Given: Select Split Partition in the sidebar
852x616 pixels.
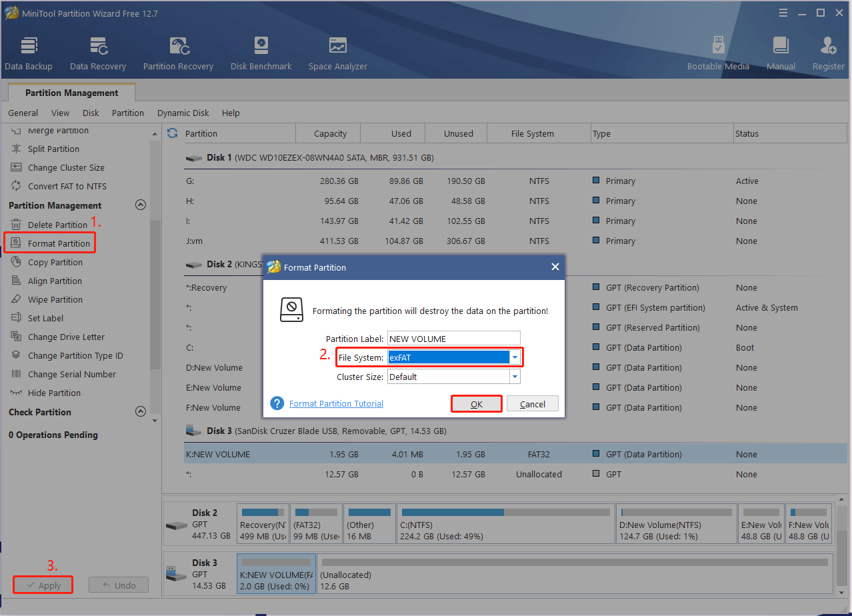Looking at the screenshot, I should point(53,149).
